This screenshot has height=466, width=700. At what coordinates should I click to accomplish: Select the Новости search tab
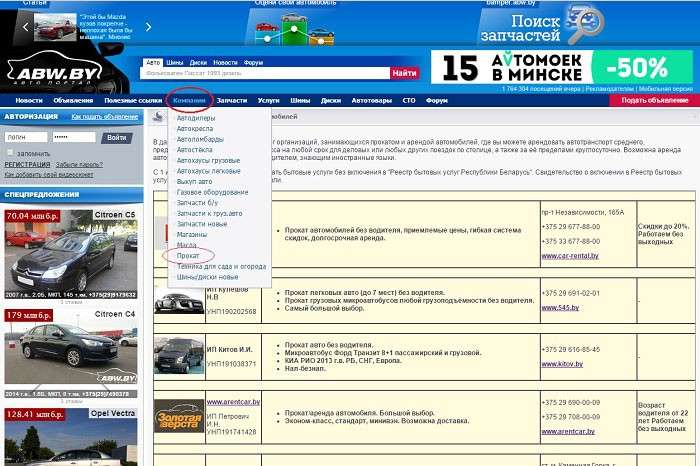point(225,62)
